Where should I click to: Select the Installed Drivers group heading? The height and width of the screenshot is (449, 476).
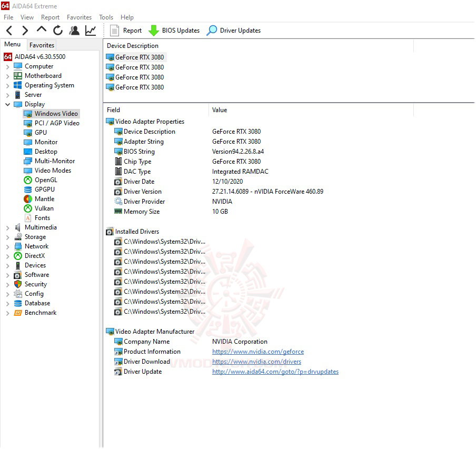coord(132,232)
